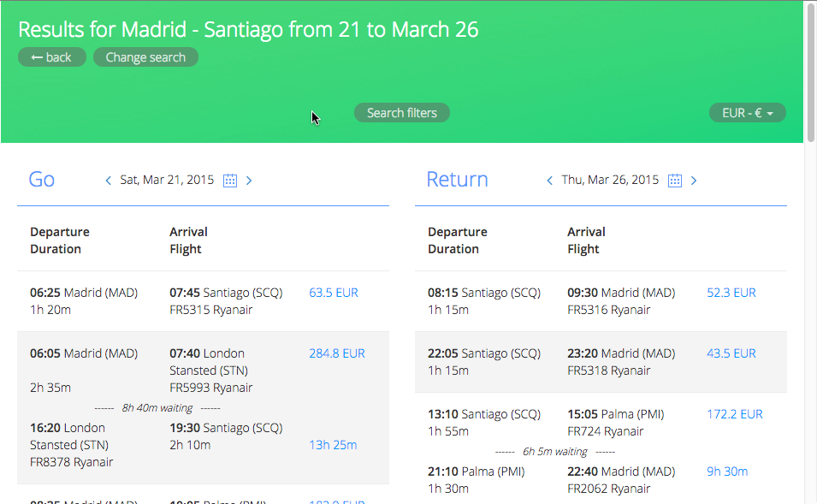Go to previous day for Return date

coord(550,181)
